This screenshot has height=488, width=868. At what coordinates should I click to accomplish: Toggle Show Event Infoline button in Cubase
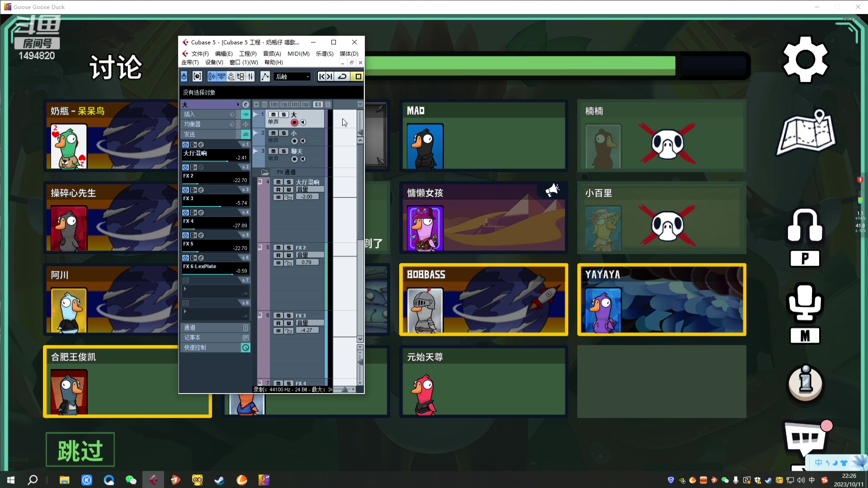[x=222, y=76]
